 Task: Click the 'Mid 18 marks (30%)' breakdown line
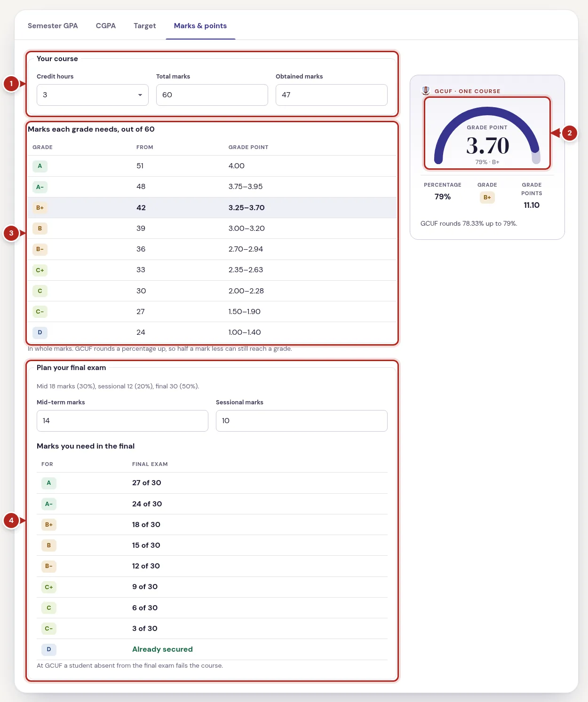point(118,386)
